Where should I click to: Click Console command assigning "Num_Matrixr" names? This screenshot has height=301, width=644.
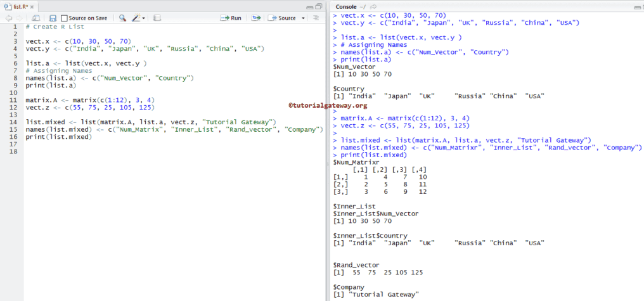[x=487, y=148]
